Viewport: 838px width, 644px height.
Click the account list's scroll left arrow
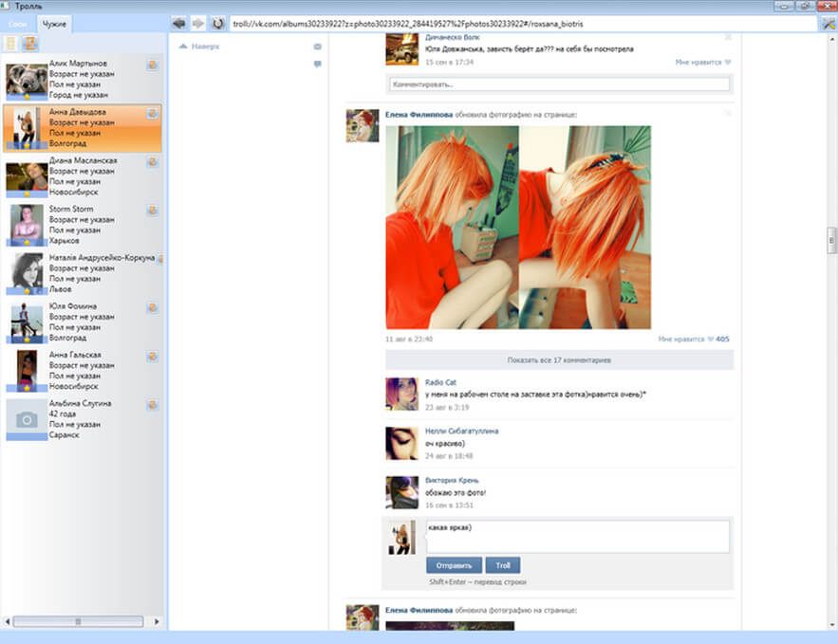[7, 621]
